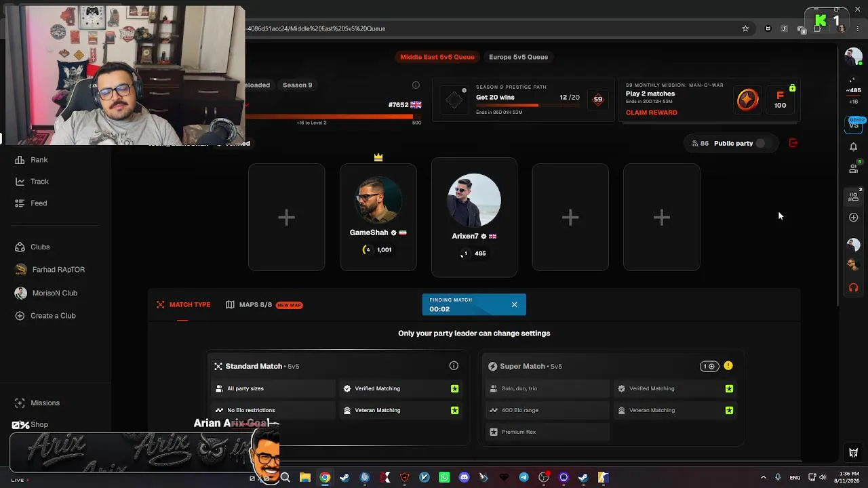Open Telegram from the taskbar
The width and height of the screenshot is (868, 488).
pyautogui.click(x=524, y=478)
